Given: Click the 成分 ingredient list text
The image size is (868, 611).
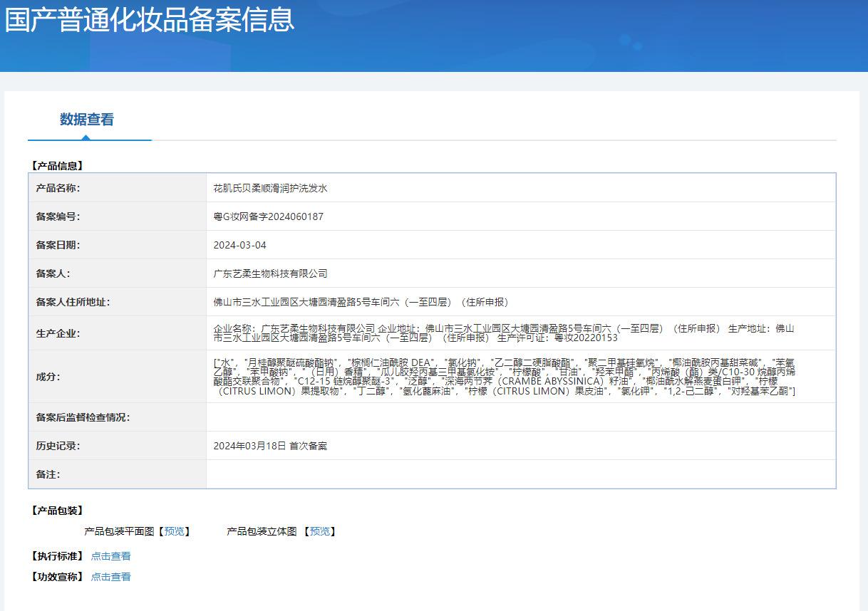Looking at the screenshot, I should click(503, 377).
